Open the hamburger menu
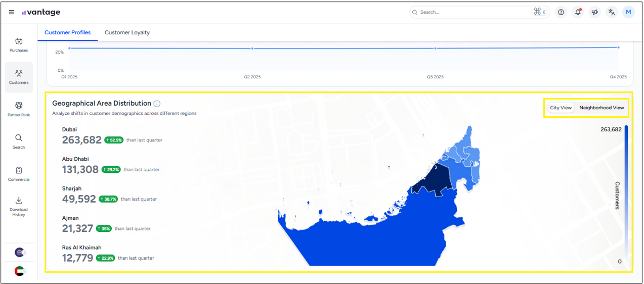This screenshot has width=644, height=284. [x=12, y=12]
